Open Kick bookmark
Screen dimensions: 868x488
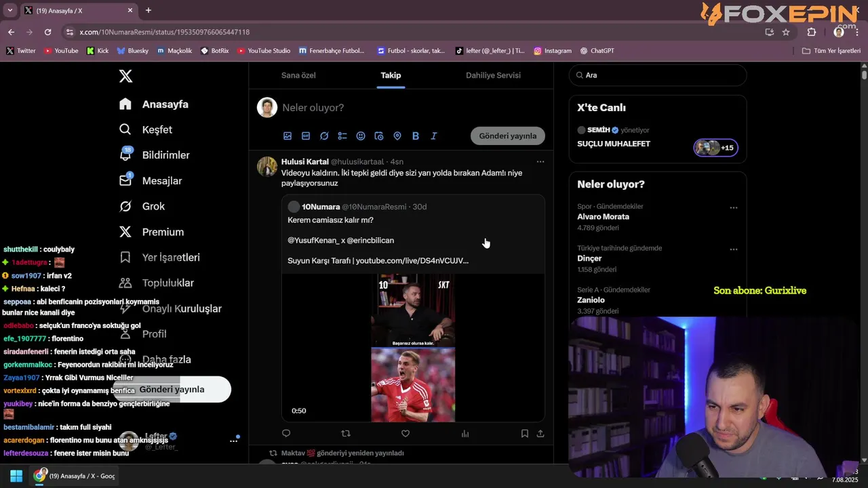click(x=98, y=51)
